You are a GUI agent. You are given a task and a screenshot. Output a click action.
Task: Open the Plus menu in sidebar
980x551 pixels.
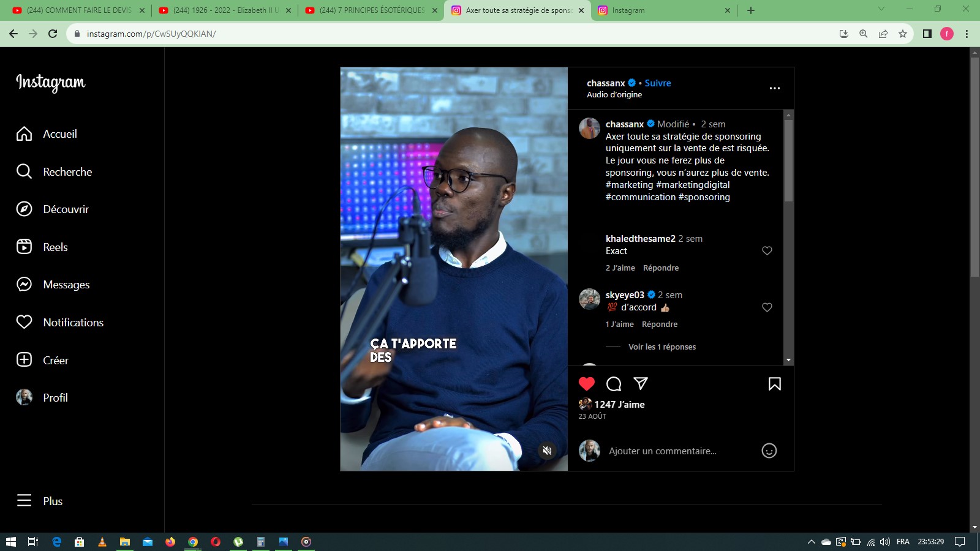40,501
